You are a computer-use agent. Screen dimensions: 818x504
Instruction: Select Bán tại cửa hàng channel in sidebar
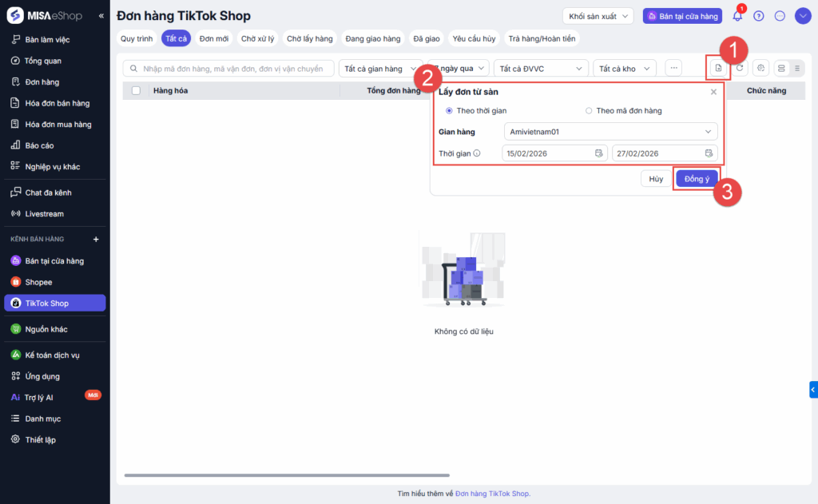pyautogui.click(x=55, y=261)
